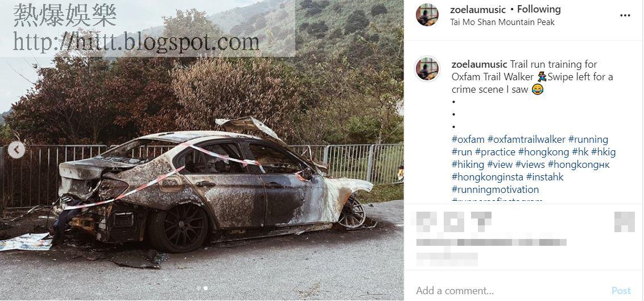
Task: Open the three-dot more options menu
Action: click(625, 15)
